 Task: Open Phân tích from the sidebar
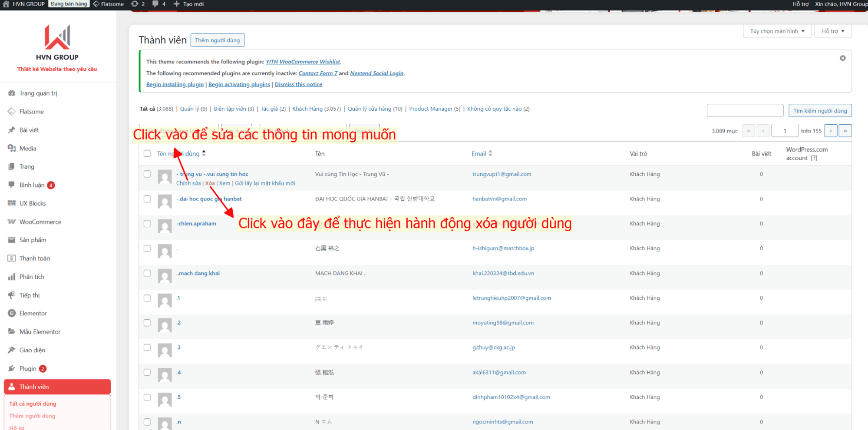pyautogui.click(x=31, y=276)
